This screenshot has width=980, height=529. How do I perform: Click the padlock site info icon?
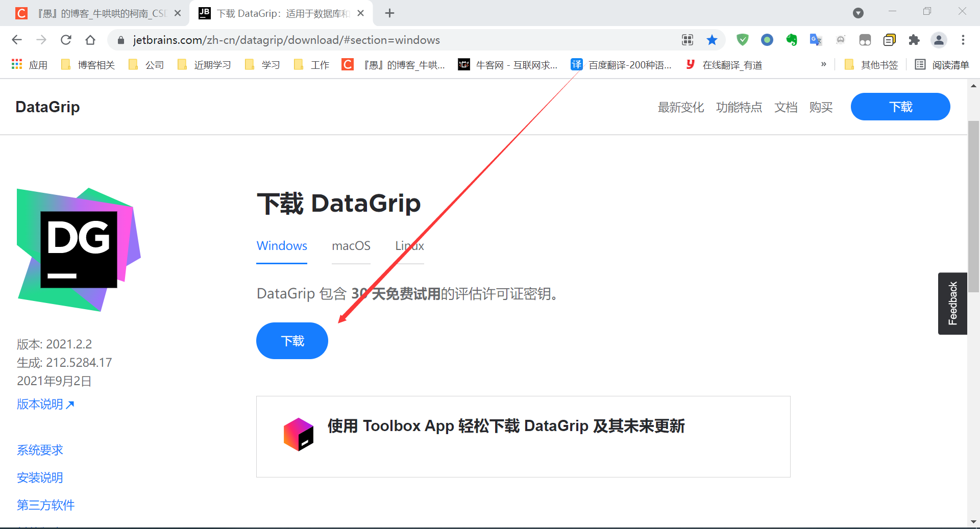(x=121, y=40)
